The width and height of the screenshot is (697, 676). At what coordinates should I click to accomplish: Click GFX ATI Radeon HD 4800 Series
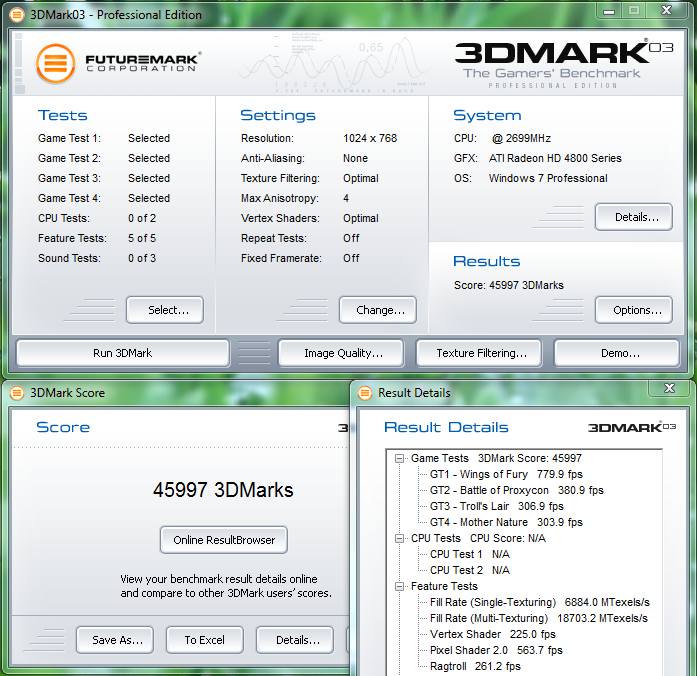point(538,158)
